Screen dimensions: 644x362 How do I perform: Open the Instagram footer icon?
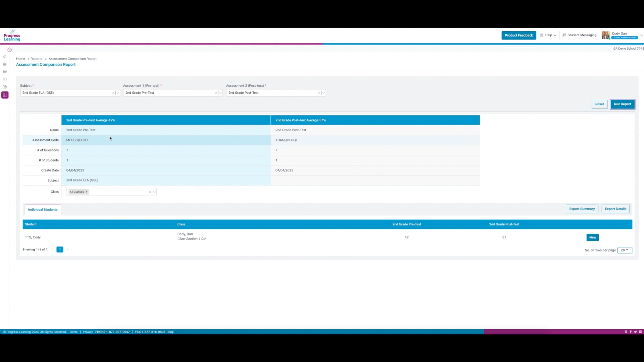point(640,332)
